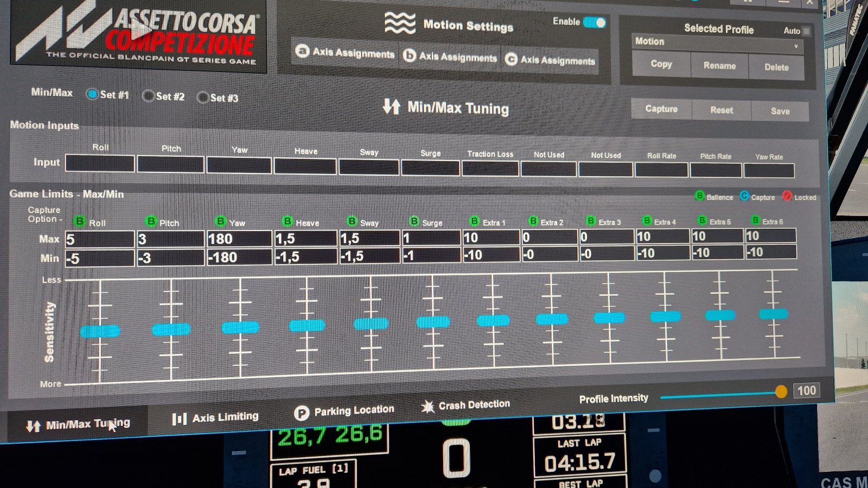Click the Pitch Min value field
This screenshot has height=488, width=868.
tap(170, 258)
